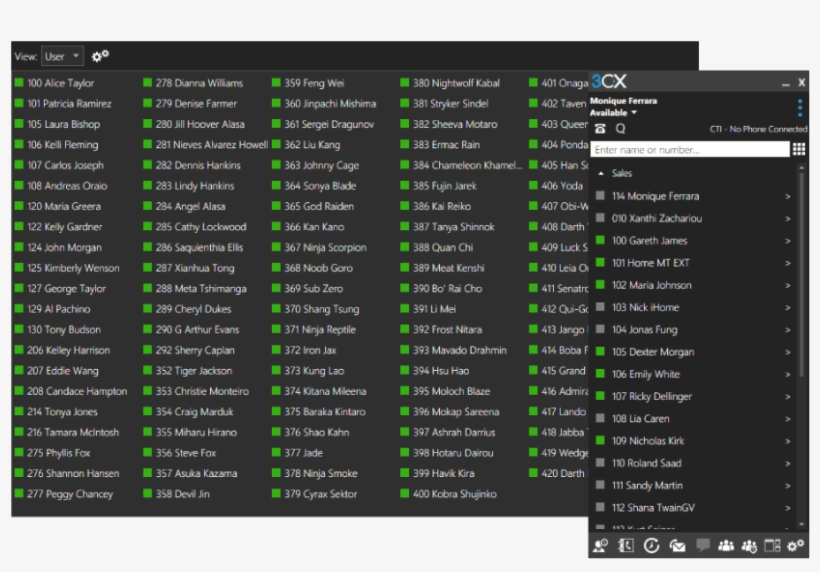Image resolution: width=820 pixels, height=572 pixels.
Task: Open the conference people icon
Action: click(726, 546)
